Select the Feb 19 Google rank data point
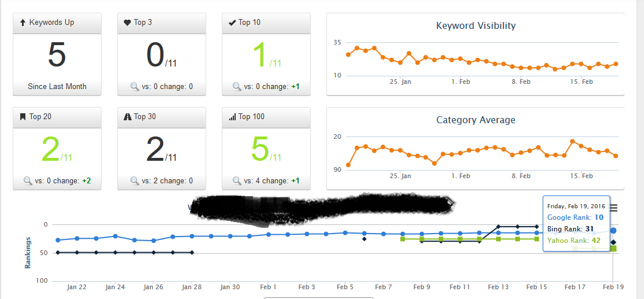Image resolution: width=644 pixels, height=299 pixels. point(613,231)
